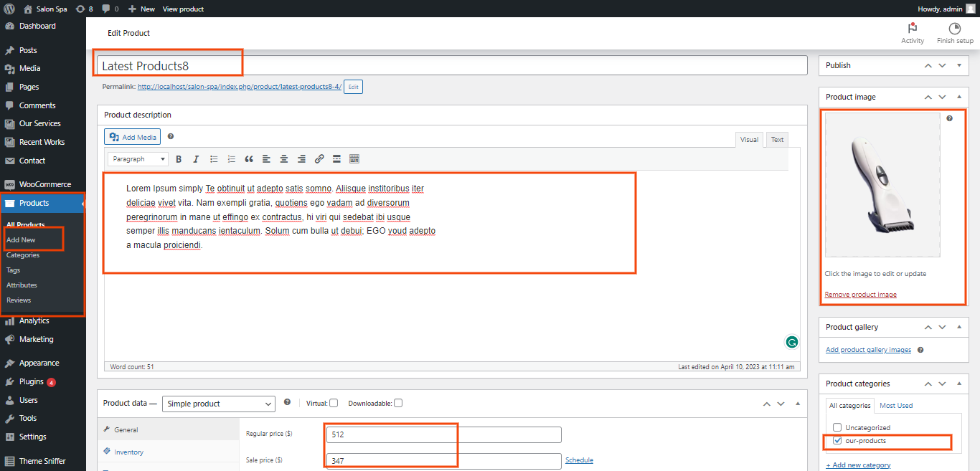Switch to the Text editor tab

[777, 140]
